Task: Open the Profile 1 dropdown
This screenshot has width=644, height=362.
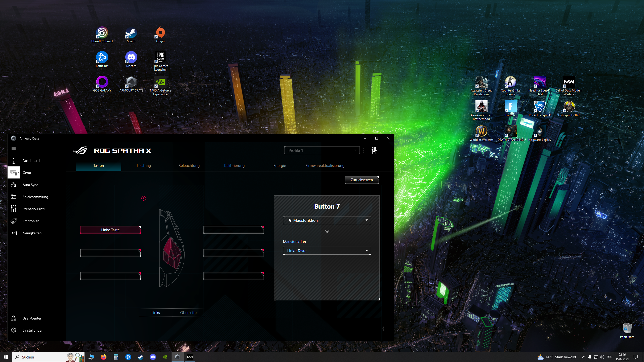Action: pos(322,150)
